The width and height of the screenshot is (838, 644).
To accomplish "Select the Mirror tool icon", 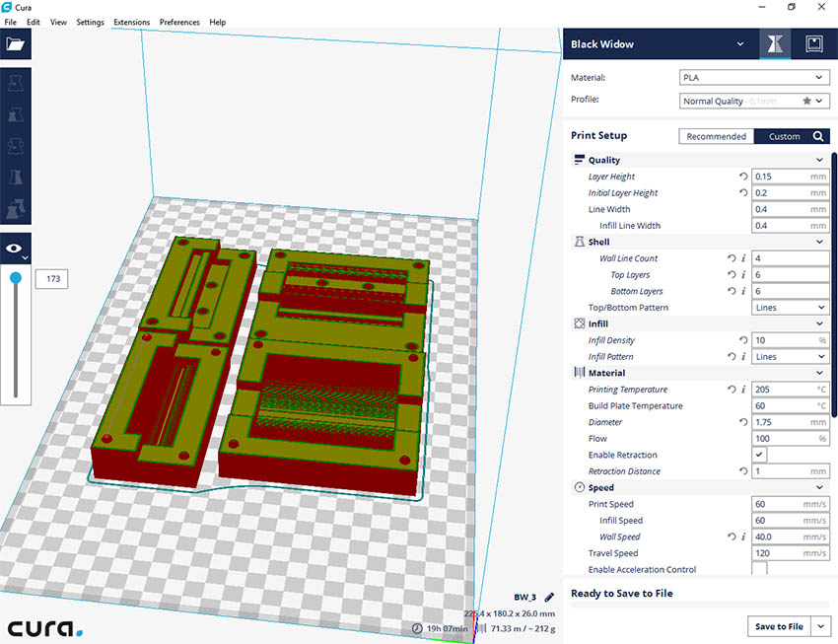I will click(x=16, y=177).
